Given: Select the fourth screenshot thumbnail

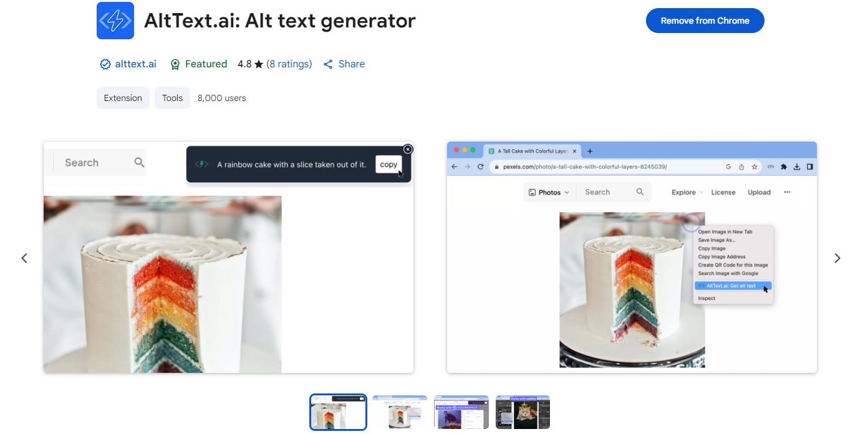Looking at the screenshot, I should pyautogui.click(x=523, y=412).
